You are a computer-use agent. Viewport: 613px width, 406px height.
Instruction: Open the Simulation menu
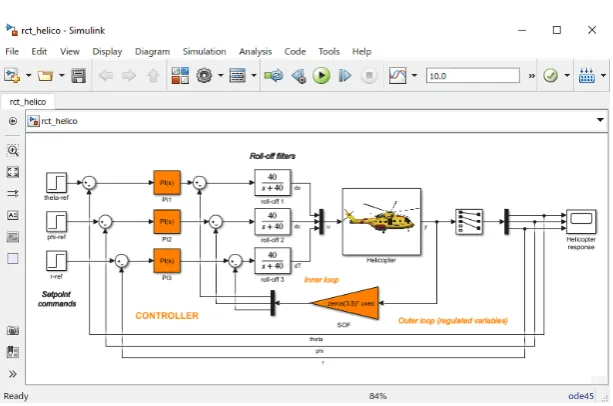pyautogui.click(x=204, y=52)
